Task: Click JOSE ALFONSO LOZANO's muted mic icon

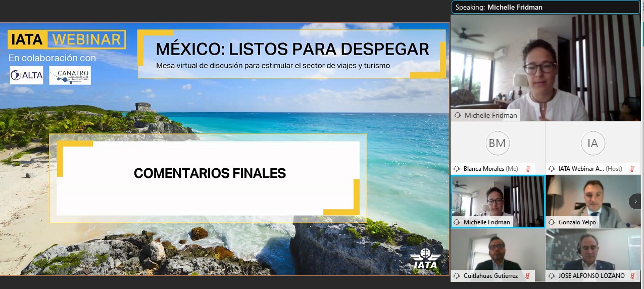Action: [x=632, y=276]
